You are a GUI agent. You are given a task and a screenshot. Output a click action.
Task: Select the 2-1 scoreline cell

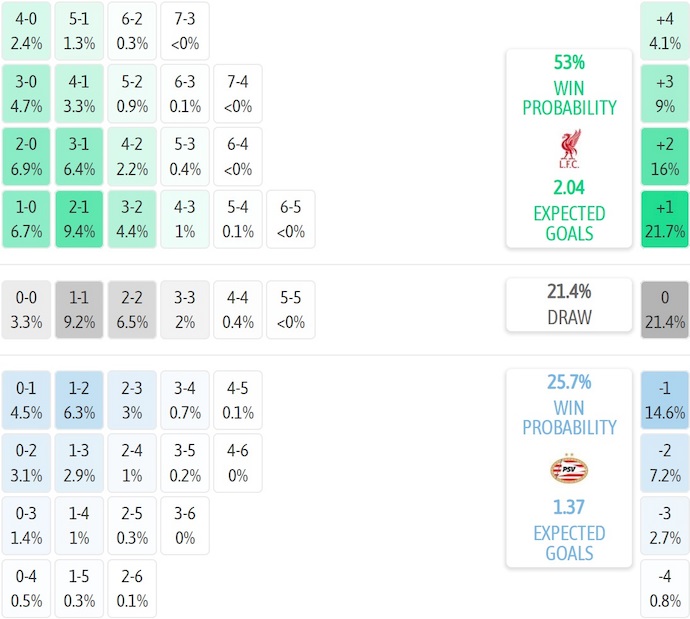(x=79, y=219)
